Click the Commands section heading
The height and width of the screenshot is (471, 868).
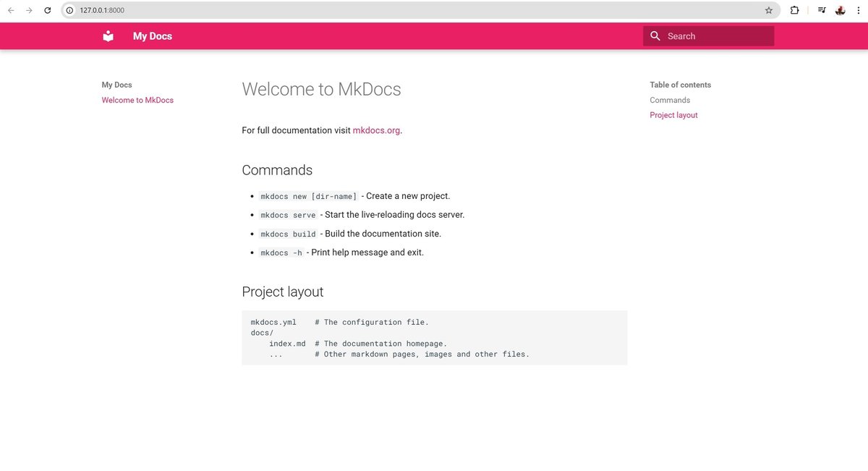pos(277,170)
